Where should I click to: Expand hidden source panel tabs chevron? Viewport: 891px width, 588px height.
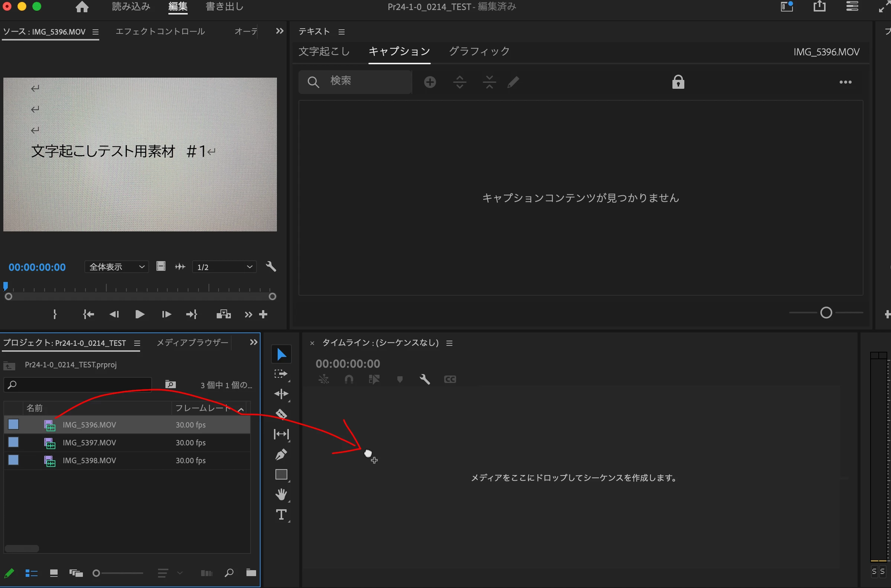[280, 31]
